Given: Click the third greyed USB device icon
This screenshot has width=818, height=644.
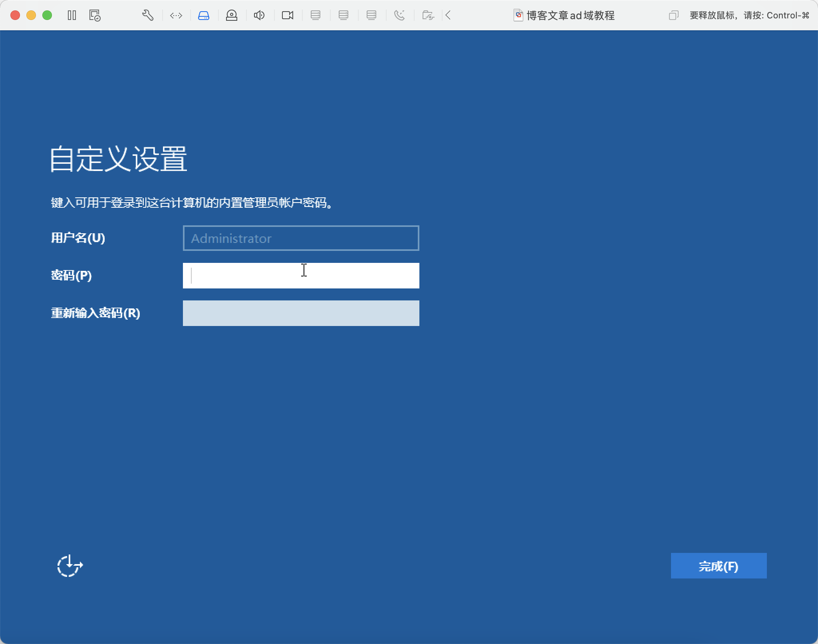Looking at the screenshot, I should [x=371, y=16].
